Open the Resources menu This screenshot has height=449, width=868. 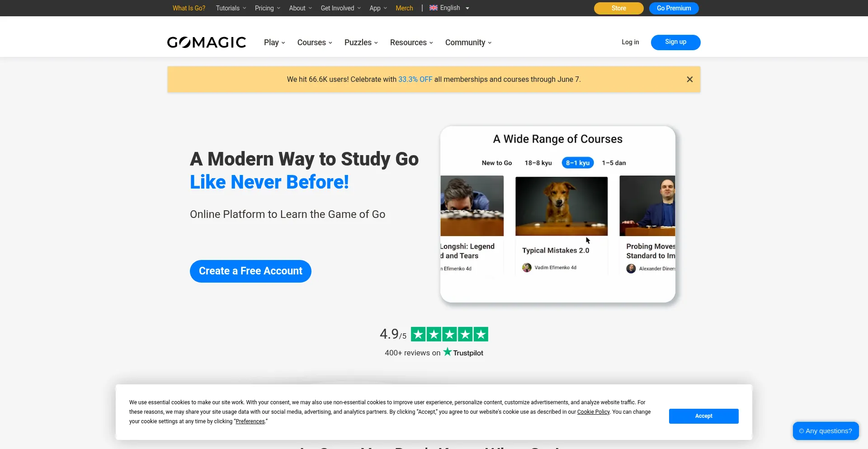pos(411,43)
